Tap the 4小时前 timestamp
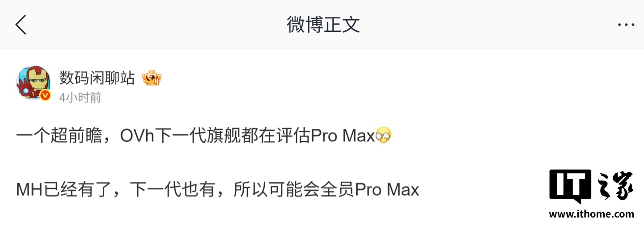644x226 pixels. click(80, 97)
